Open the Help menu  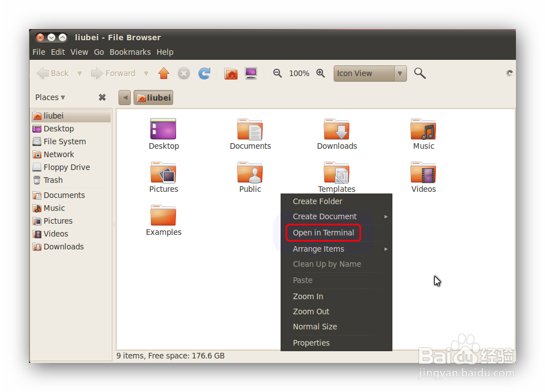click(165, 52)
